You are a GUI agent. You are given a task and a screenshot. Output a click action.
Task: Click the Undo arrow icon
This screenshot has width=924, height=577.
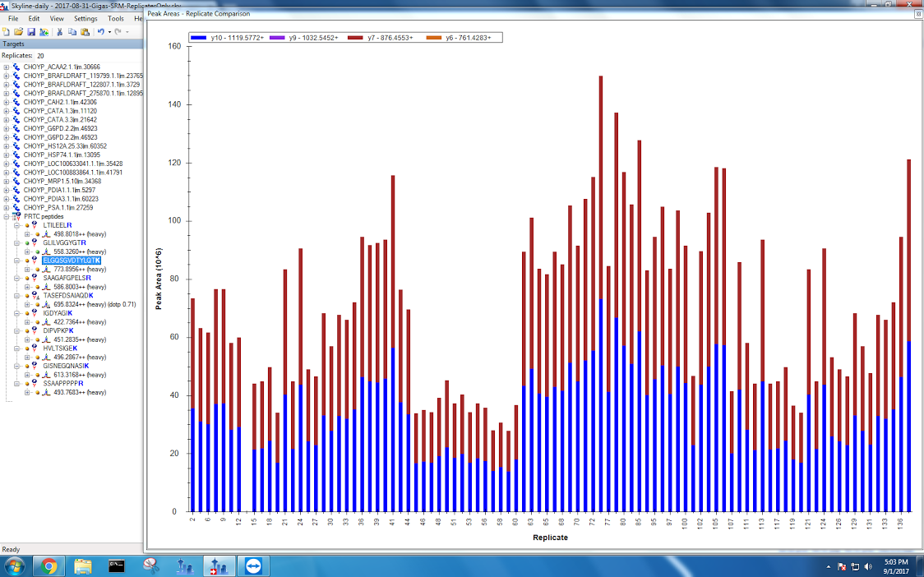click(x=100, y=31)
